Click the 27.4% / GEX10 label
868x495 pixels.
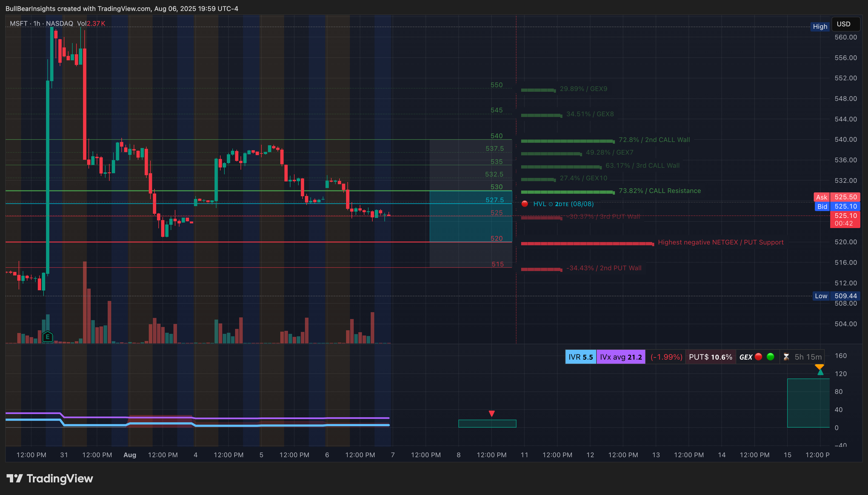(583, 178)
